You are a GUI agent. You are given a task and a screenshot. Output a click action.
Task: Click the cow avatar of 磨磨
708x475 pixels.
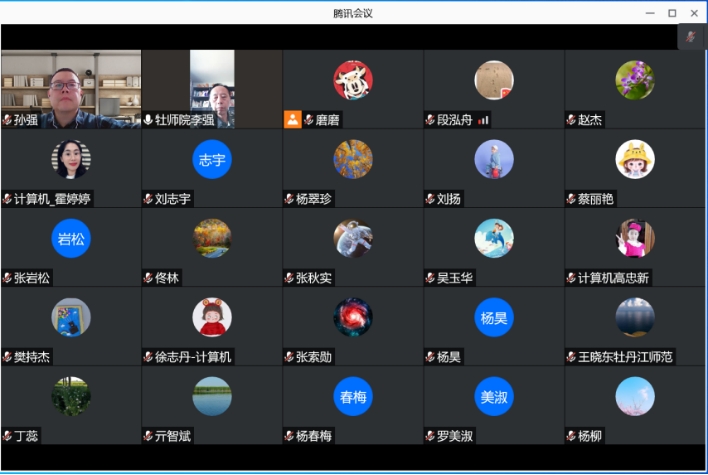(353, 80)
